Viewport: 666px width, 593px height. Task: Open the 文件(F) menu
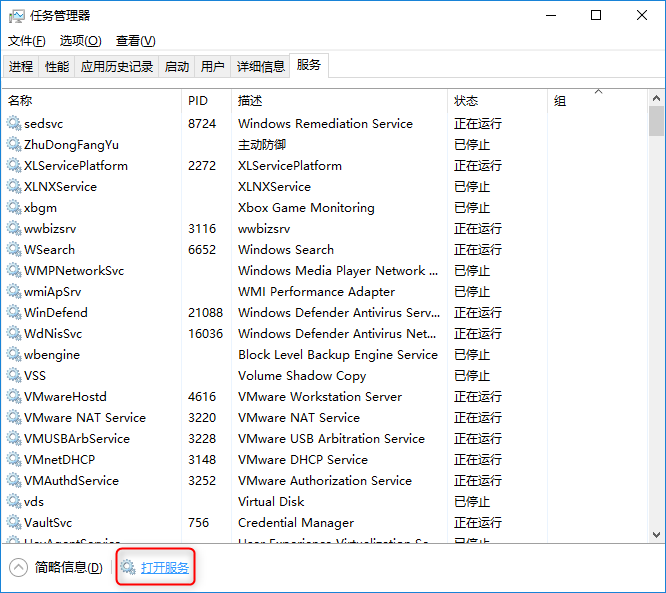click(x=26, y=41)
